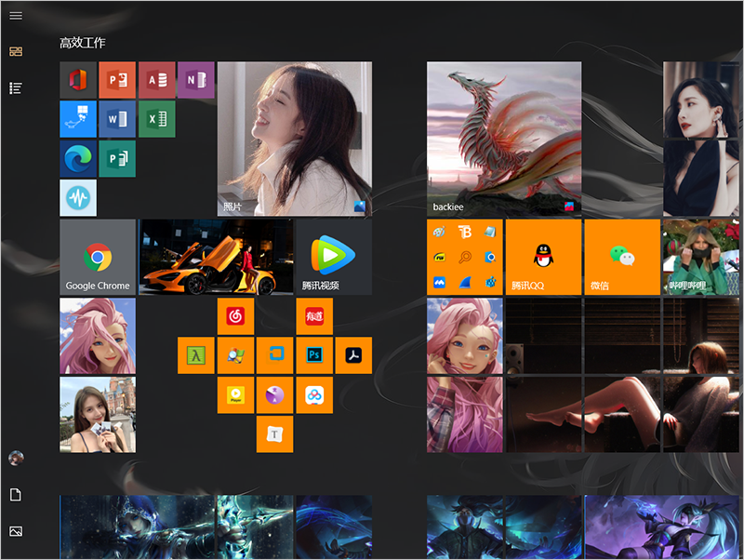Open the WeChat (微信) tile

621,258
